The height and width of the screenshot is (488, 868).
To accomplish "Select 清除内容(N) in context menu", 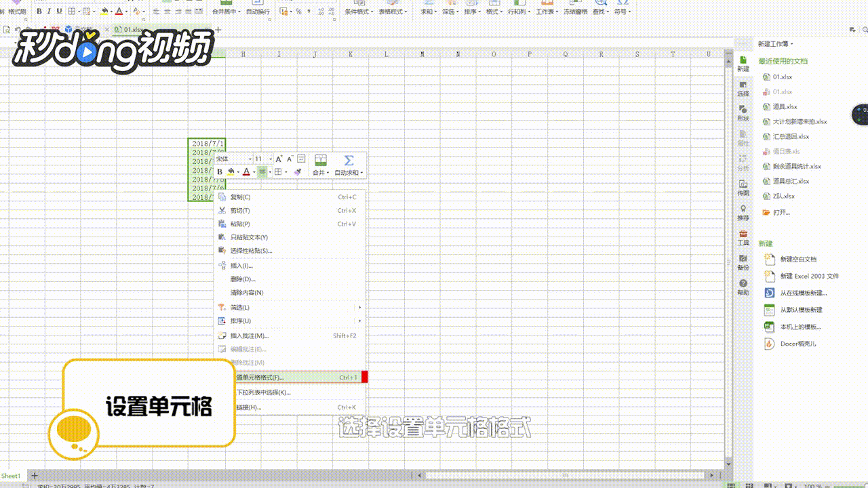I will click(290, 293).
